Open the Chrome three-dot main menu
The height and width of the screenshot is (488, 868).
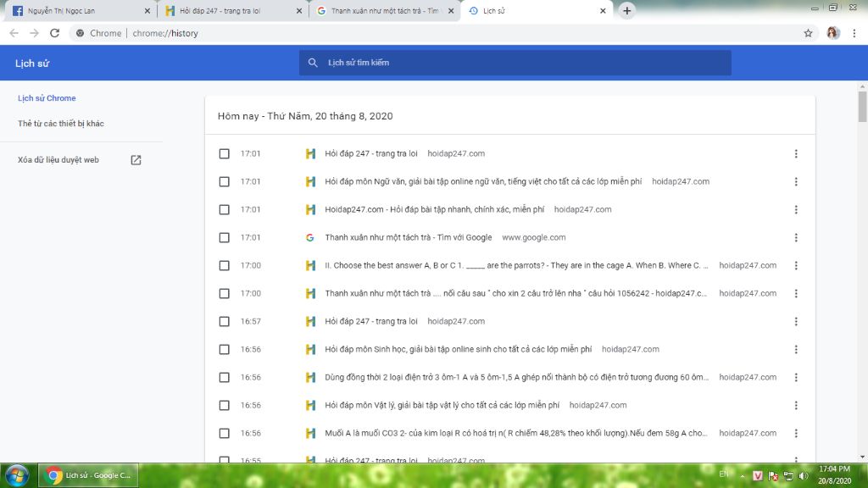(854, 33)
